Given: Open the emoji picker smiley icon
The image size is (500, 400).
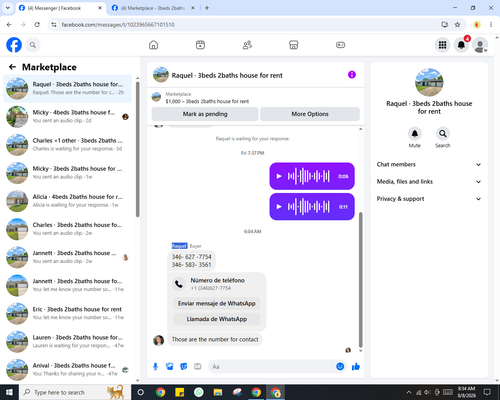Looking at the screenshot, I should pyautogui.click(x=340, y=366).
